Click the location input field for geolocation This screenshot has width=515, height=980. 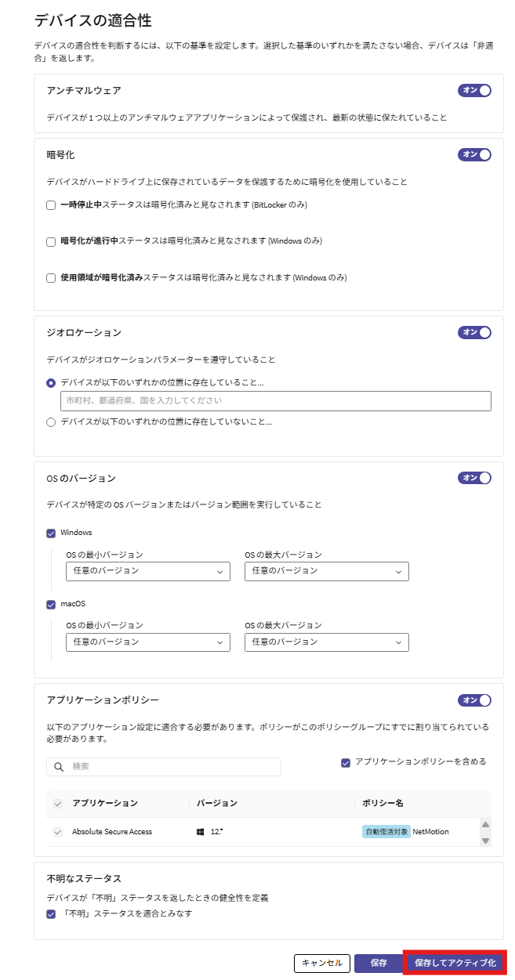click(275, 401)
